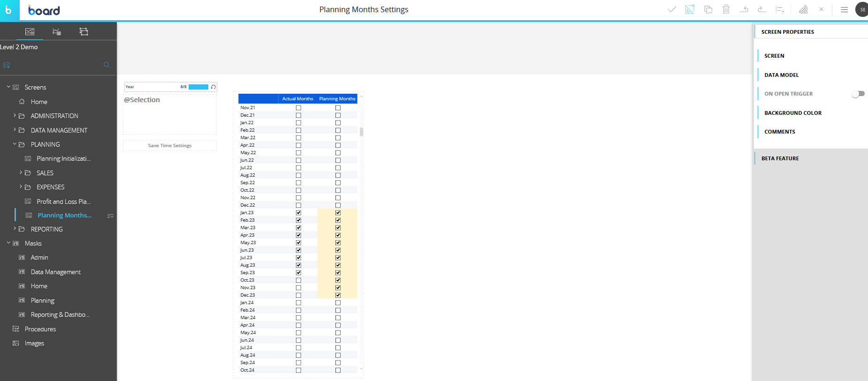Search the sidebar with magnifier icon
The image size is (868, 381).
click(x=107, y=65)
